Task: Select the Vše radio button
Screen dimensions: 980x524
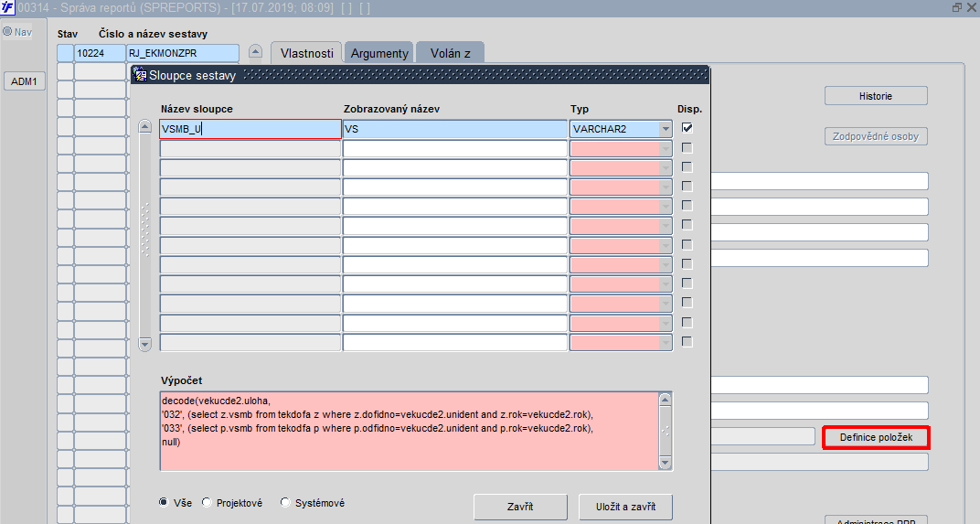Action: (x=164, y=502)
